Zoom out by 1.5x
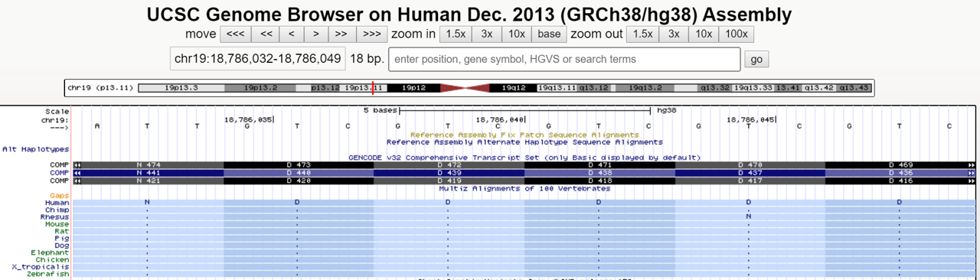980x280 pixels. 643,34
